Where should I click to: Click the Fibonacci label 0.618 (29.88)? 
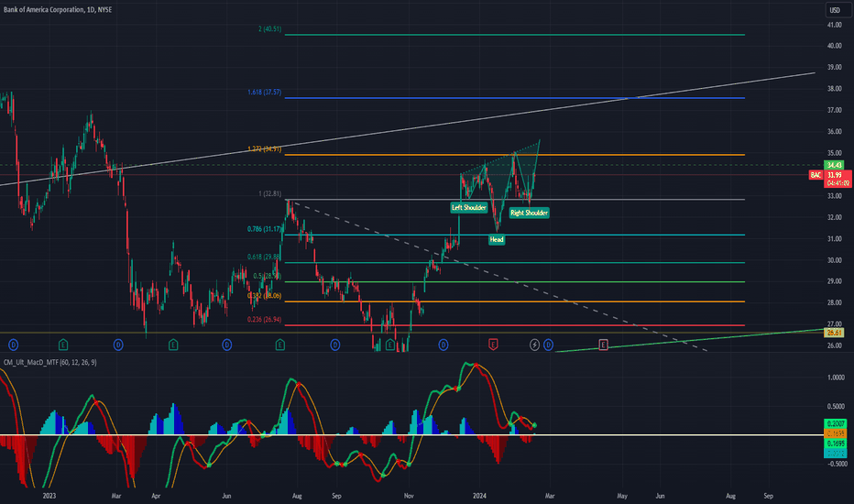point(264,257)
